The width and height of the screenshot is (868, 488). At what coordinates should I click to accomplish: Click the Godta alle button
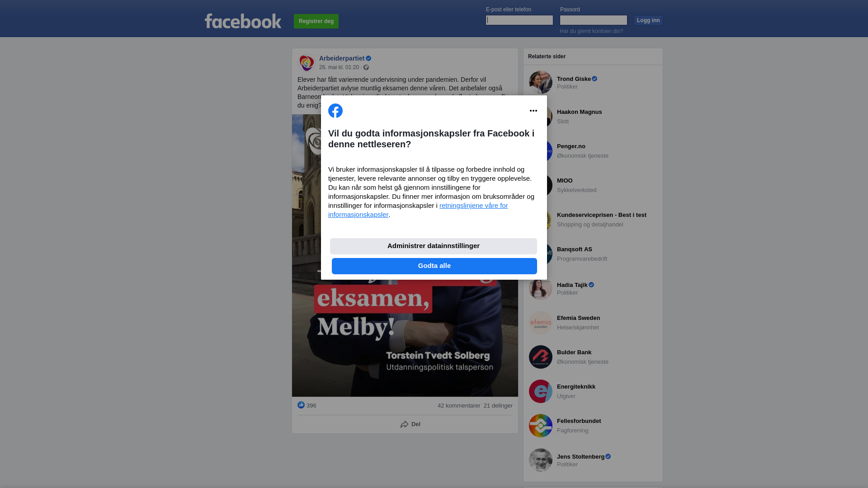[x=434, y=266]
